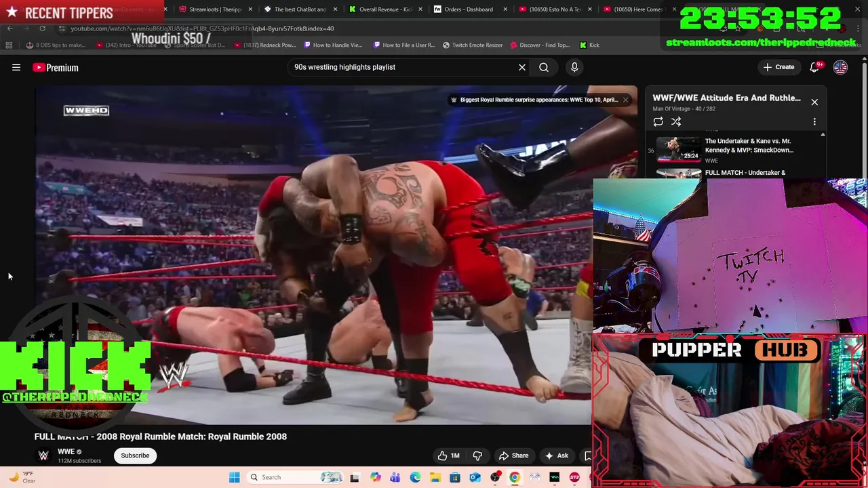Switch to OBS Studio taskbar icon
The height and width of the screenshot is (488, 868).
tap(495, 477)
